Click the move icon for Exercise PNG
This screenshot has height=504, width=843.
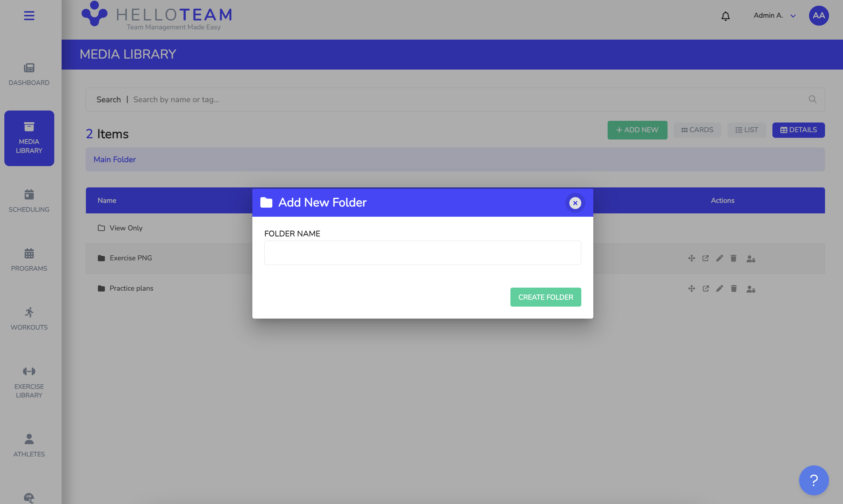pos(692,258)
